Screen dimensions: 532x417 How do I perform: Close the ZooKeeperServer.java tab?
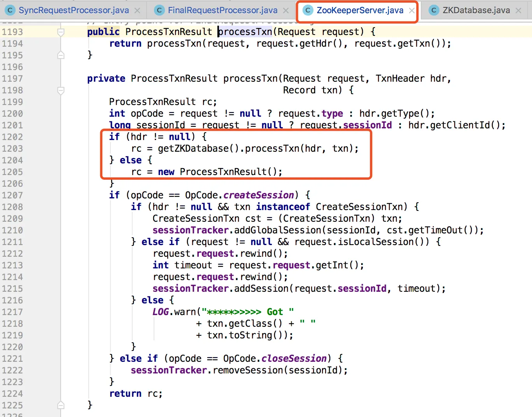point(411,11)
